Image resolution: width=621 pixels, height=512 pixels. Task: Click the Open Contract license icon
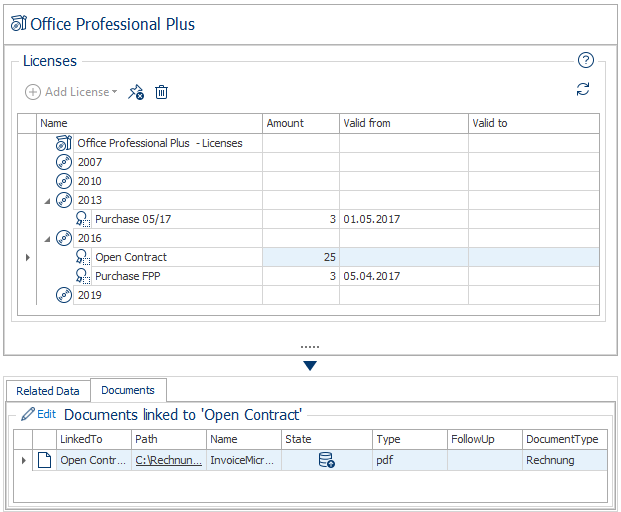[x=83, y=257]
